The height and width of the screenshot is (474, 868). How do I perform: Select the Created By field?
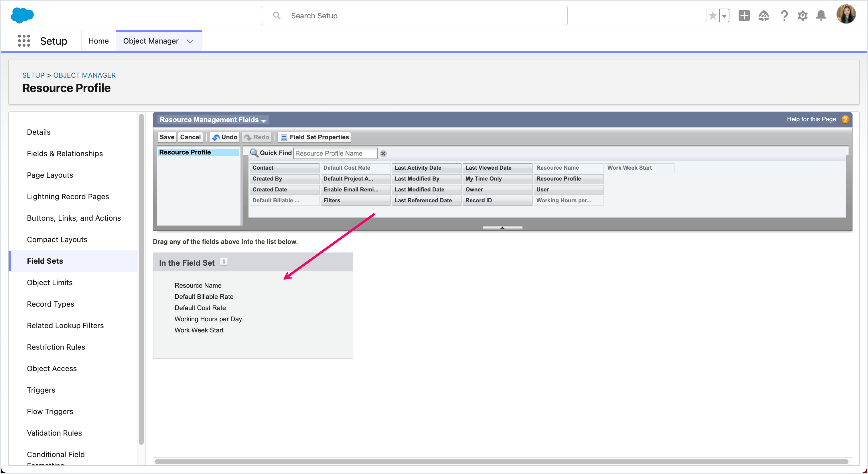284,179
